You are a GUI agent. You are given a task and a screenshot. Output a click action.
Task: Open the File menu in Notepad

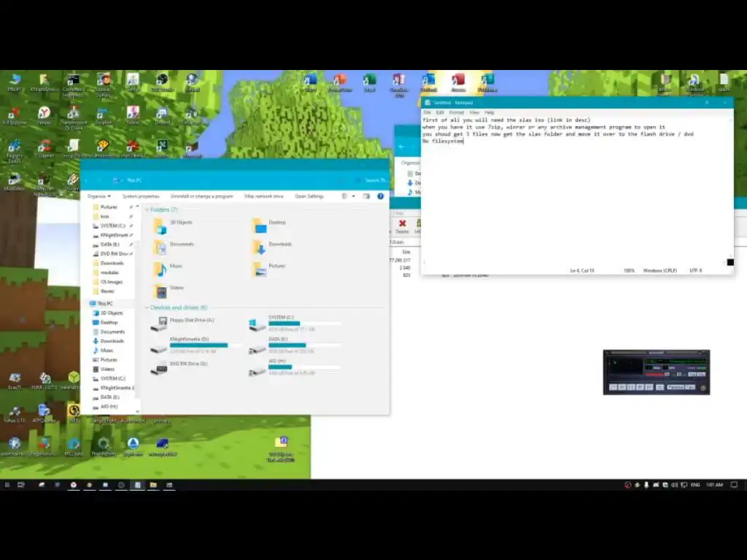tap(427, 112)
